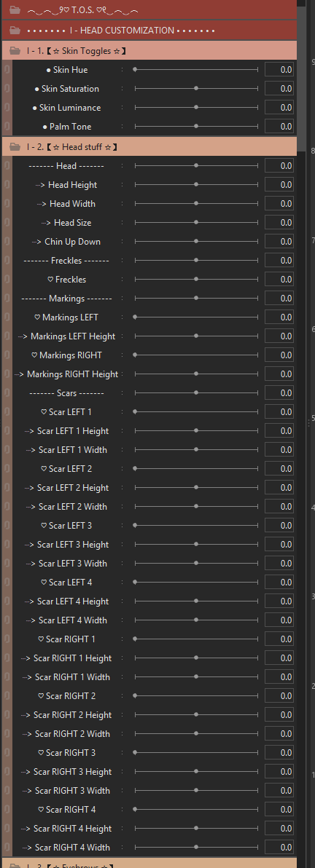Select the ------- Scars ------- separator parameter
315x868 pixels.
(x=66, y=393)
